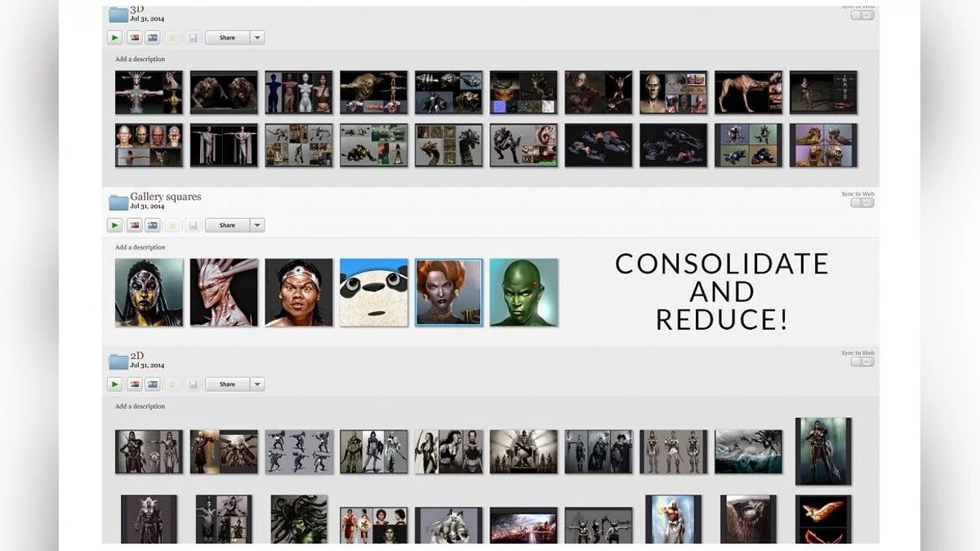Save to disk icon in 2D folder

[x=193, y=384]
